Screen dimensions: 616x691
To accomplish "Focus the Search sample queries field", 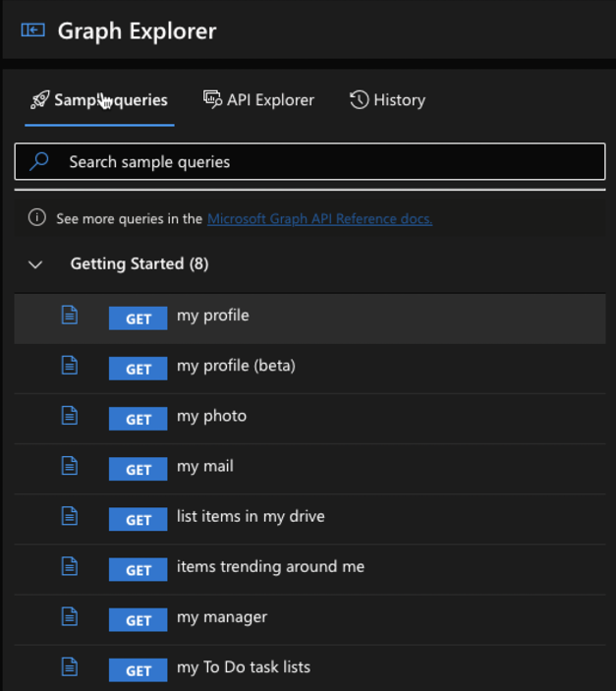I will point(309,161).
